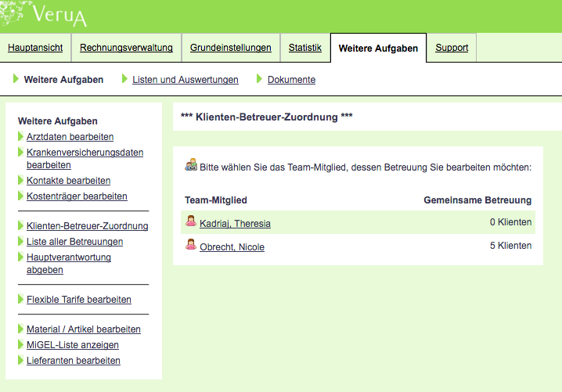
Task: Open Listen und Auswertungen submenu
Action: pyautogui.click(x=186, y=80)
